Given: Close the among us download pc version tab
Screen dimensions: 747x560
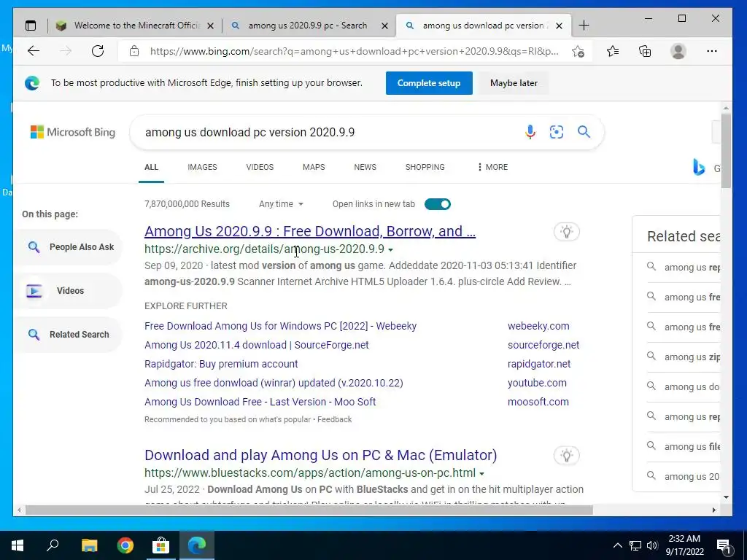Looking at the screenshot, I should click(560, 26).
